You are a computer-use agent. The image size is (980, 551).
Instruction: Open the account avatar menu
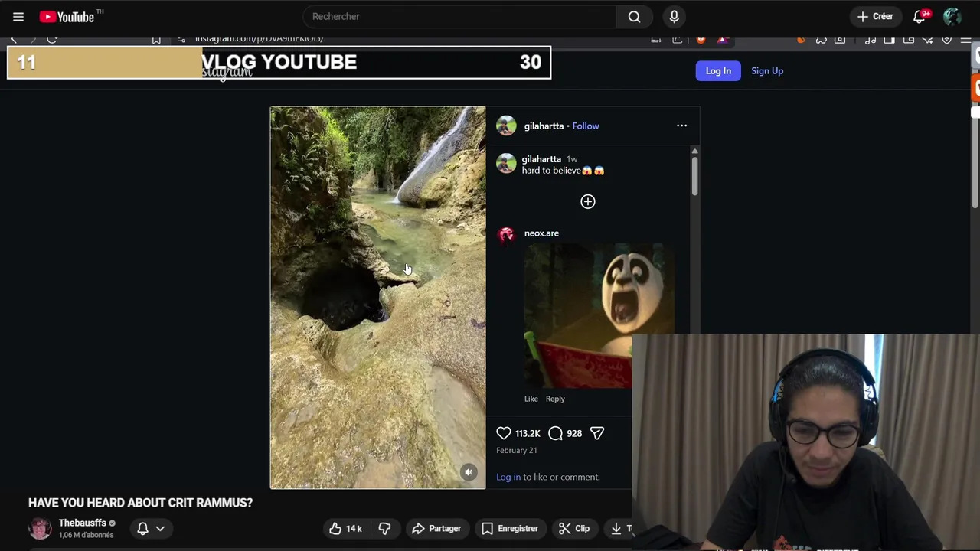coord(952,16)
